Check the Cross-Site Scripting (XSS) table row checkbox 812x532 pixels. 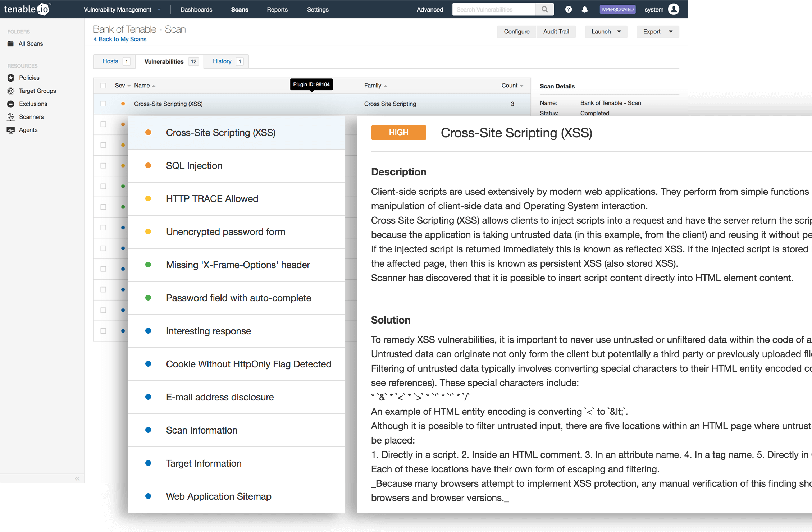[103, 104]
